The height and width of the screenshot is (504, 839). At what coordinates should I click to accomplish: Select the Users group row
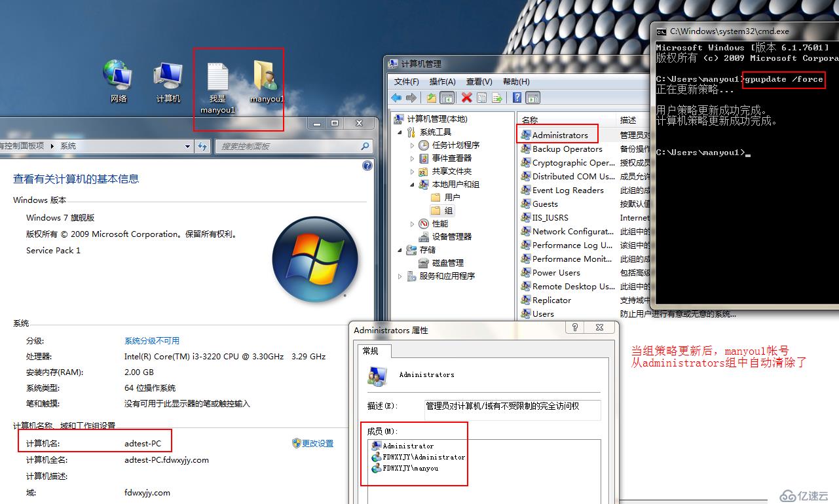(x=538, y=314)
